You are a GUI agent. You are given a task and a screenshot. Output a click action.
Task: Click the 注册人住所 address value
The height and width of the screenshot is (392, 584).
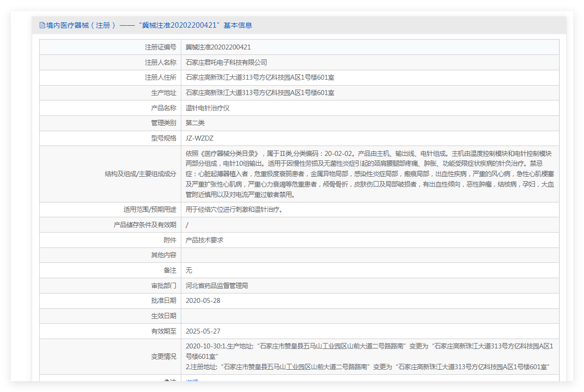[260, 77]
